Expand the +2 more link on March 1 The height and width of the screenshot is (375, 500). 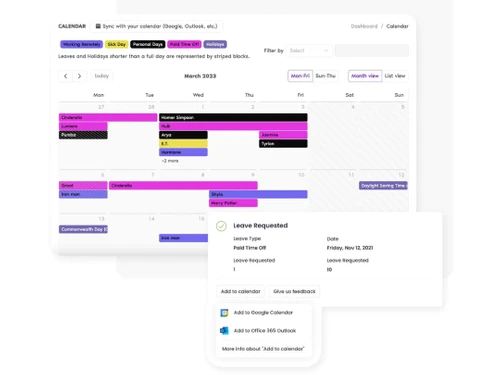[170, 161]
